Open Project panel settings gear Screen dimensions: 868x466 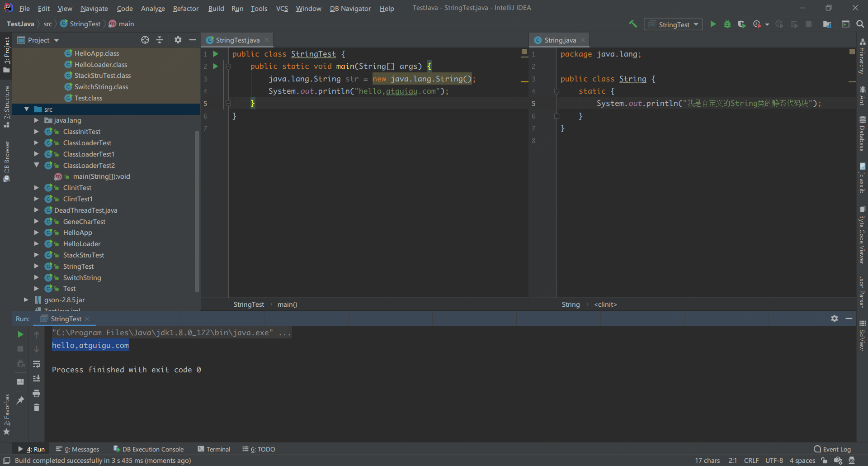(x=178, y=40)
